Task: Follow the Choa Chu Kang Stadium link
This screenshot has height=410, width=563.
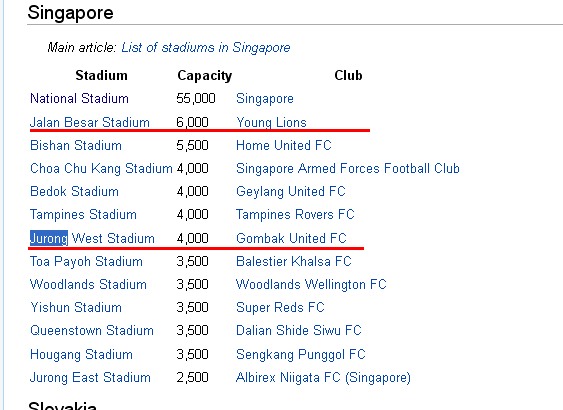Action: click(101, 168)
